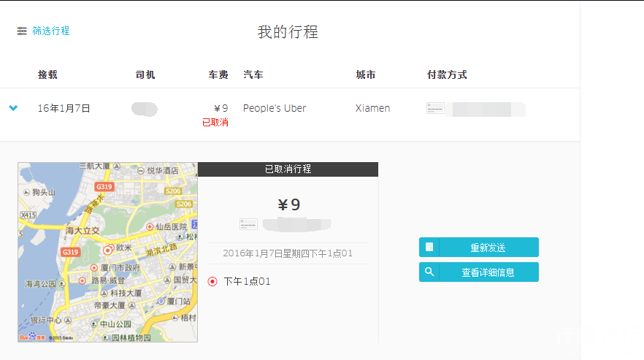
Task: Click the 已取消行程 dark banner
Action: (x=288, y=169)
